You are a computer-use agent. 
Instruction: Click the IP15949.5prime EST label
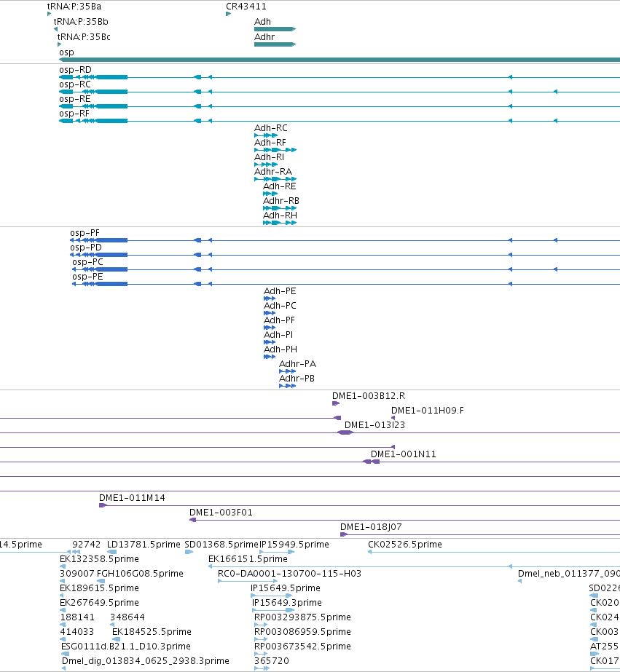[x=294, y=545]
